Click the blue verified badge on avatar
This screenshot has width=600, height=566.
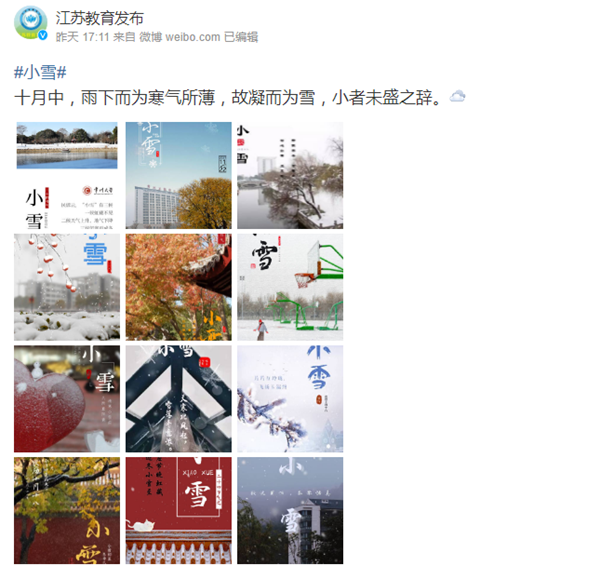42,35
